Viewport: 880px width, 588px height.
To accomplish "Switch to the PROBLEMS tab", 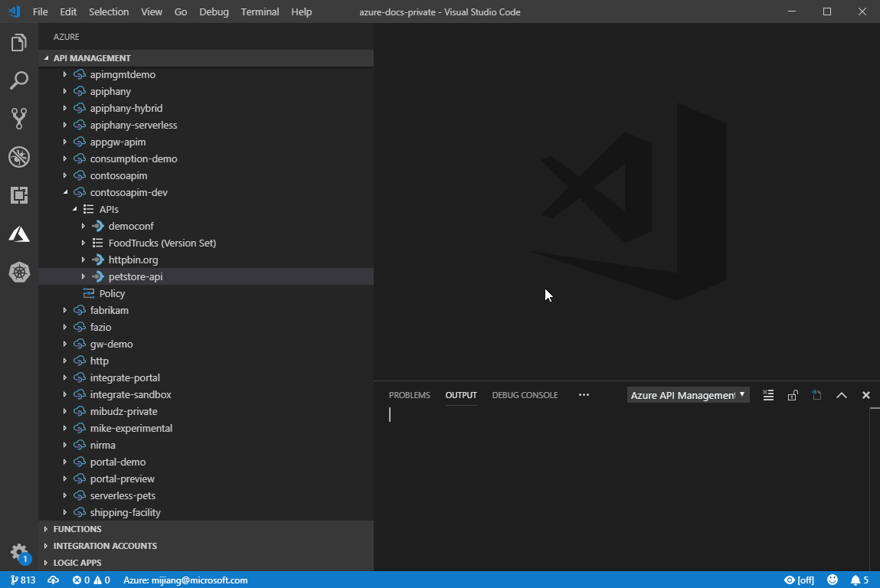I will (x=410, y=395).
